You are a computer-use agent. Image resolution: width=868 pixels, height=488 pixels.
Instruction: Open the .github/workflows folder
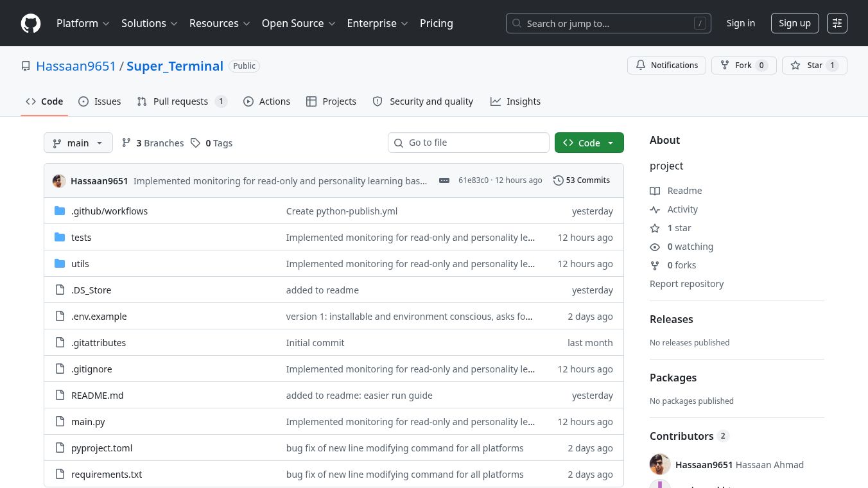tap(109, 211)
